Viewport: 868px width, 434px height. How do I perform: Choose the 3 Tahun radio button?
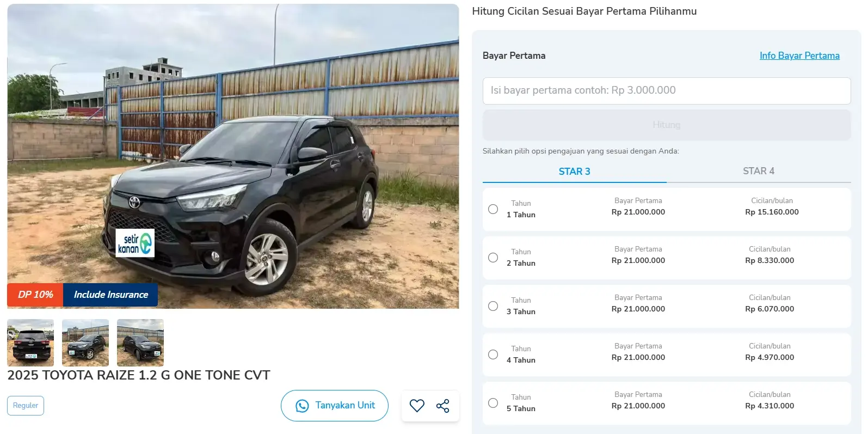coord(493,306)
